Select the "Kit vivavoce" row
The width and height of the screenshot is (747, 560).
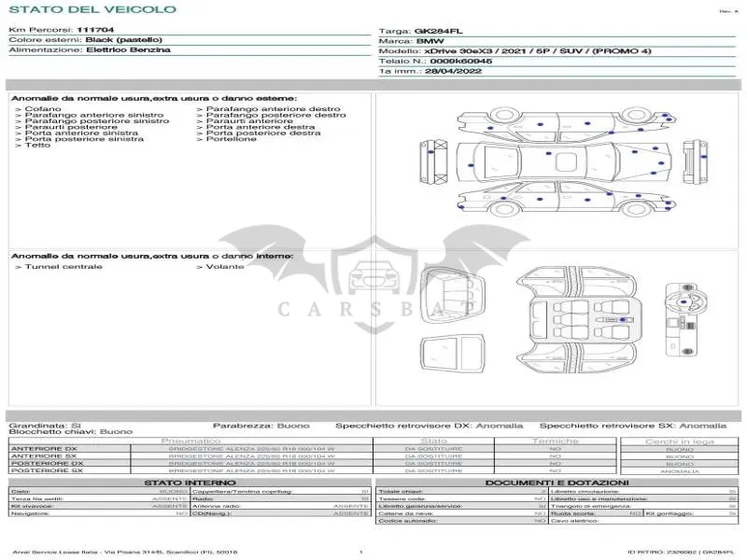[99, 506]
